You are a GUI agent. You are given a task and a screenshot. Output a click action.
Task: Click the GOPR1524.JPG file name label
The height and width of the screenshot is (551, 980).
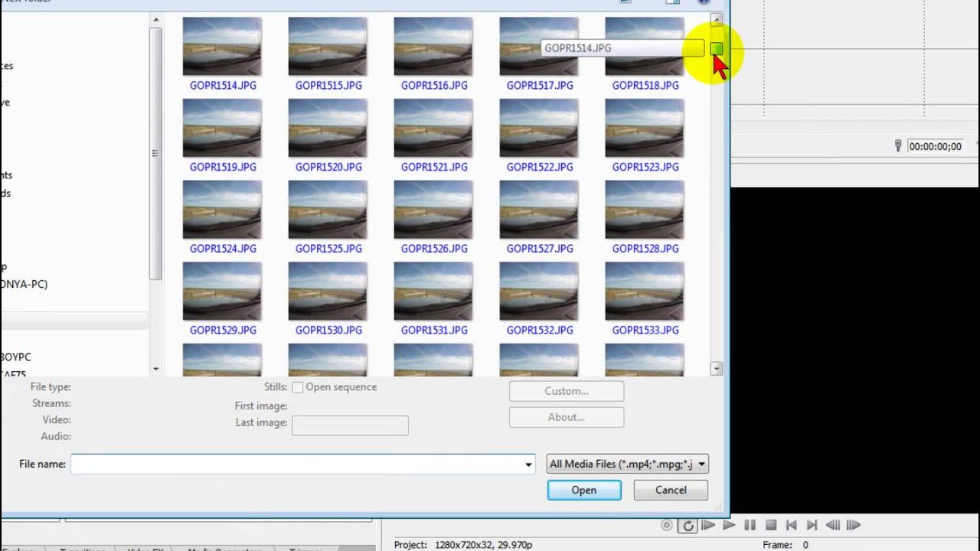223,249
